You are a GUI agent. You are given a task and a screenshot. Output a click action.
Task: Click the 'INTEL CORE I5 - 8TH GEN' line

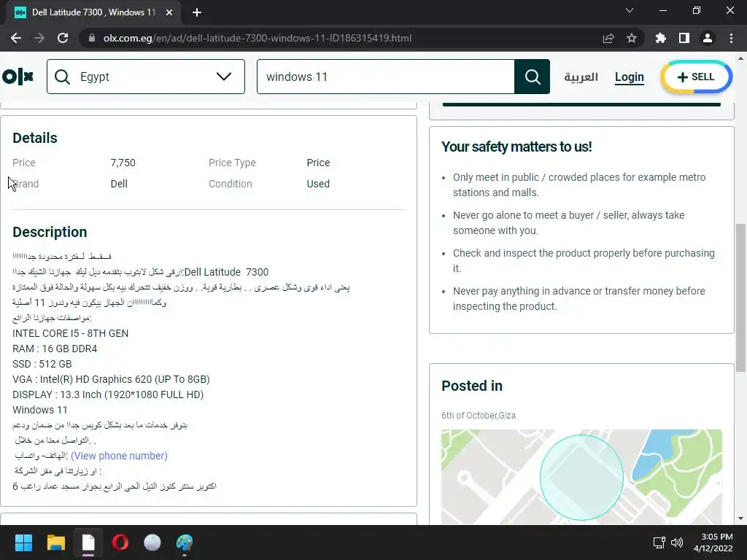71,333
